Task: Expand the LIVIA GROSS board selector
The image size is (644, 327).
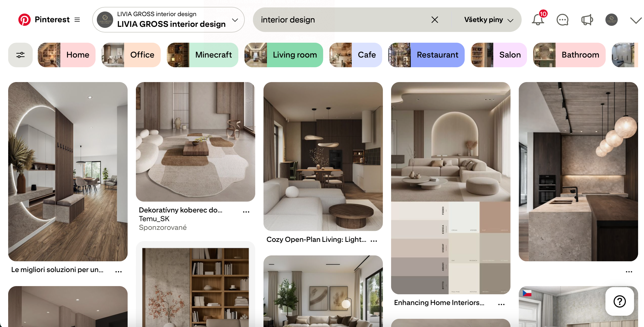Action: 235,20
